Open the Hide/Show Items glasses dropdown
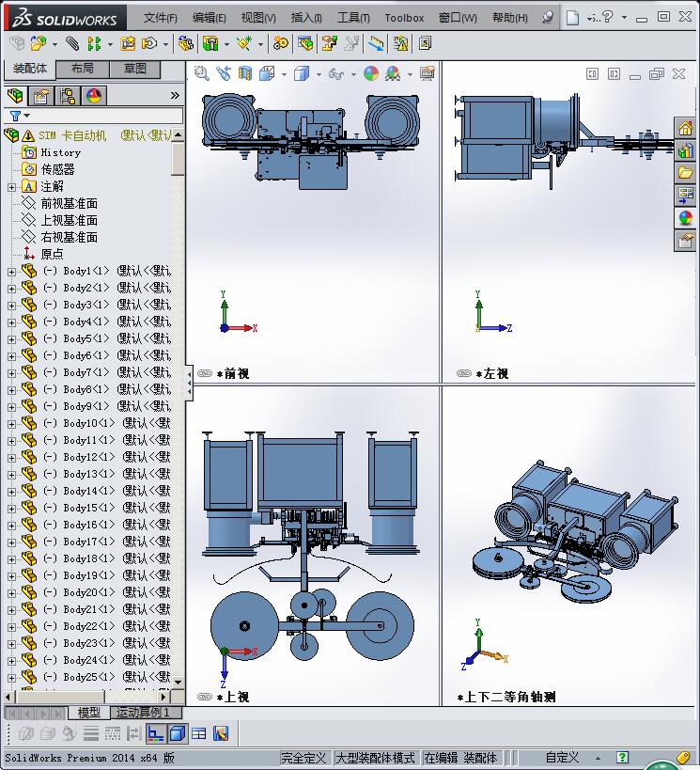The image size is (700, 770). 353,74
